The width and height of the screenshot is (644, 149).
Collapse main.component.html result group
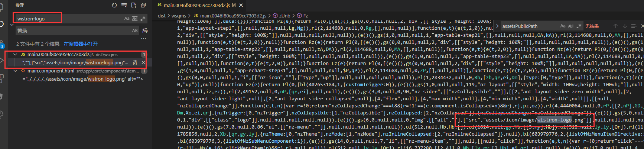pyautogui.click(x=15, y=71)
